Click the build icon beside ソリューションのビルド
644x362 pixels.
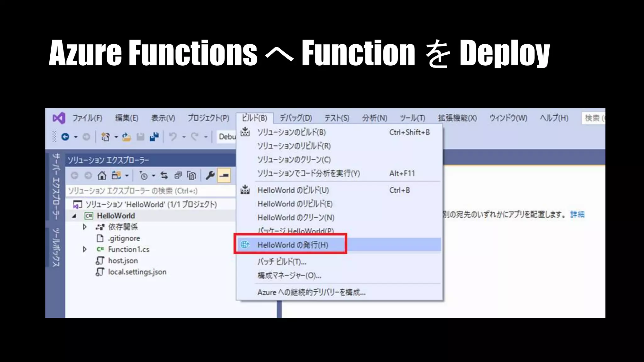click(245, 132)
